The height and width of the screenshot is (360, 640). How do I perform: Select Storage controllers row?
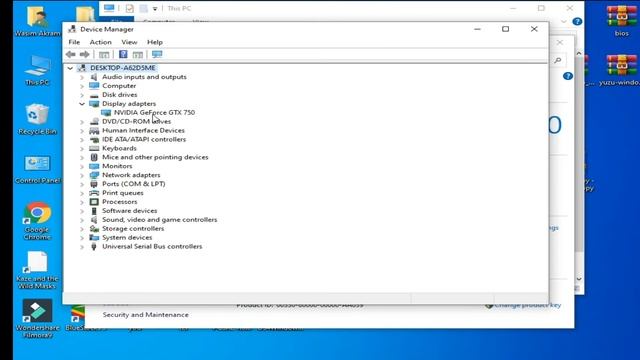tap(133, 229)
